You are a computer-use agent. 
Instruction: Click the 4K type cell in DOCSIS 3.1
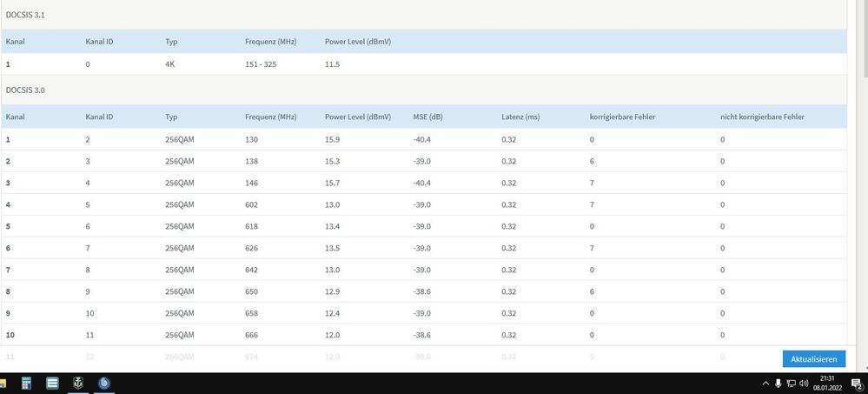coord(170,64)
